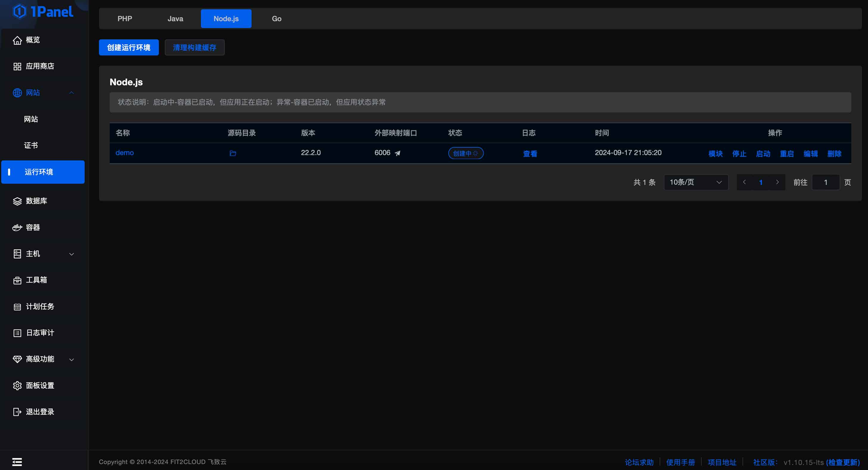Click the 高级功能 diamond icon
The height and width of the screenshot is (470, 868).
(x=17, y=359)
